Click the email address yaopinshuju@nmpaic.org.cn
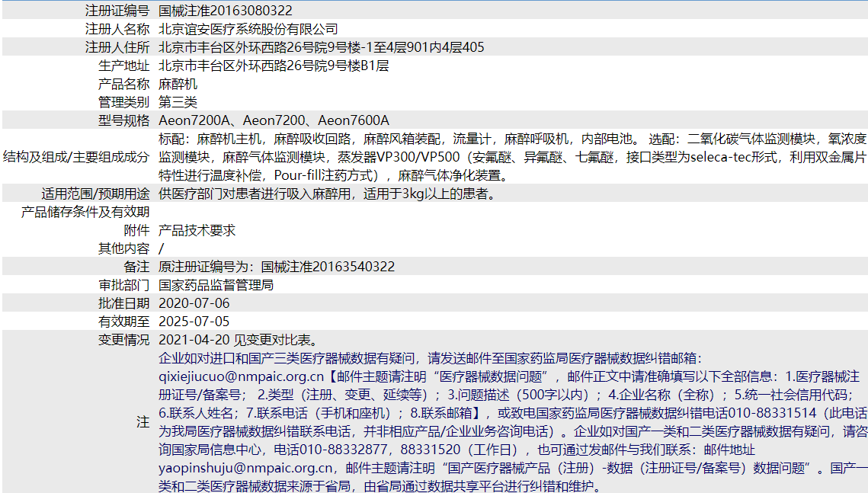868x493 pixels. point(245,468)
